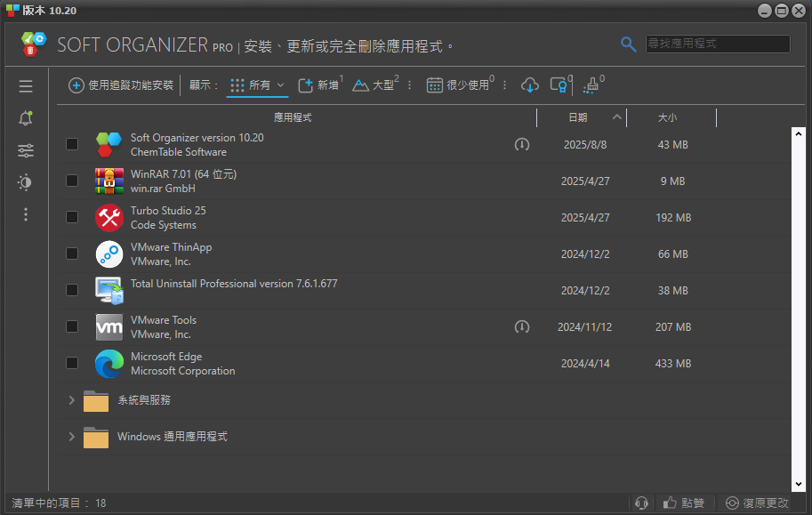This screenshot has width=812, height=515.
Task: Select the 'Microsoft Edge' name text
Action: [x=166, y=357]
